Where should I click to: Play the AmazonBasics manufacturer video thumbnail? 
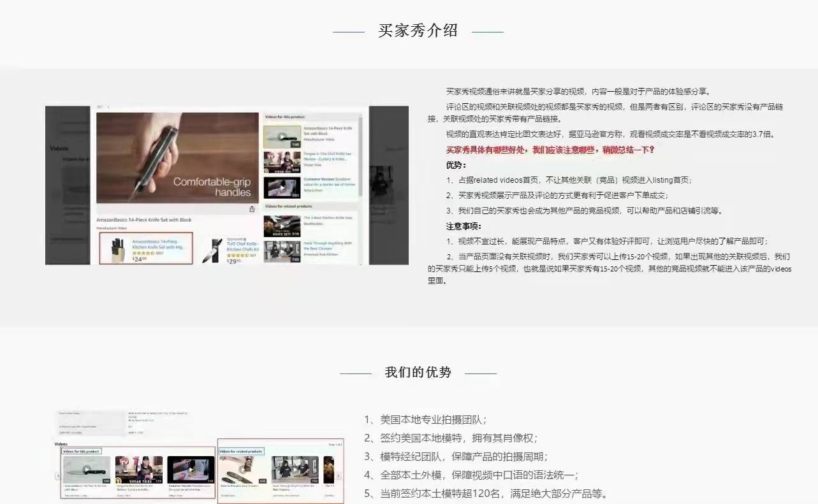[282, 134]
